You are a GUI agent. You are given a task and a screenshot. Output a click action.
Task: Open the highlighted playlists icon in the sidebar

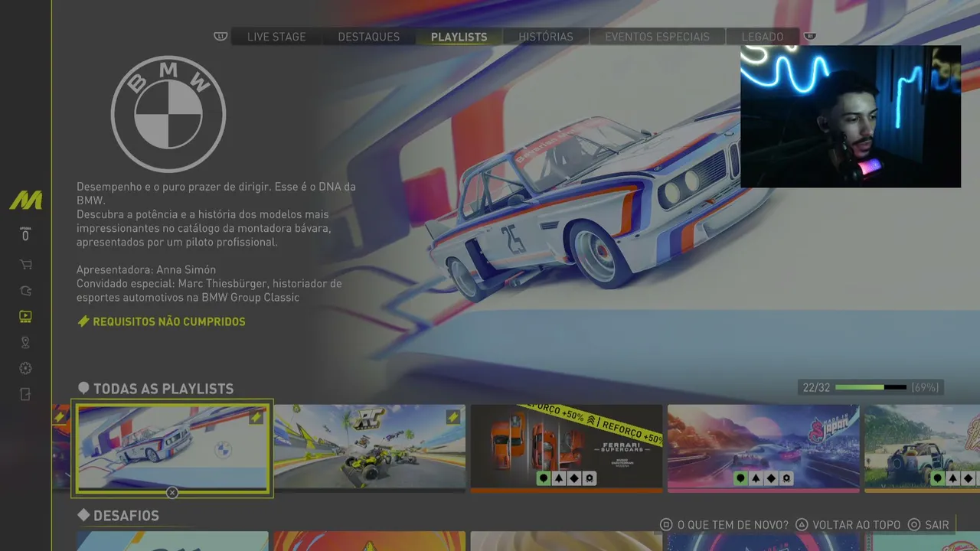[25, 316]
